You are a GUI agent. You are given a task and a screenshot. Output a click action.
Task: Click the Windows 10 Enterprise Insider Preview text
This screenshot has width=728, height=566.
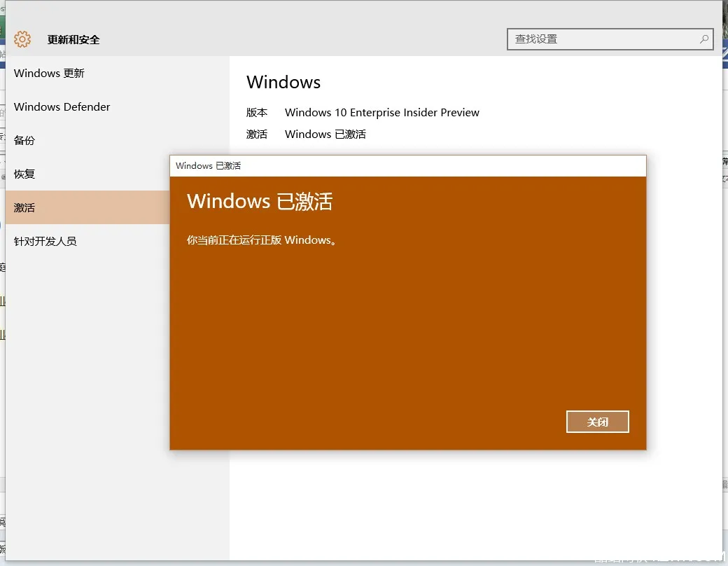coord(381,113)
